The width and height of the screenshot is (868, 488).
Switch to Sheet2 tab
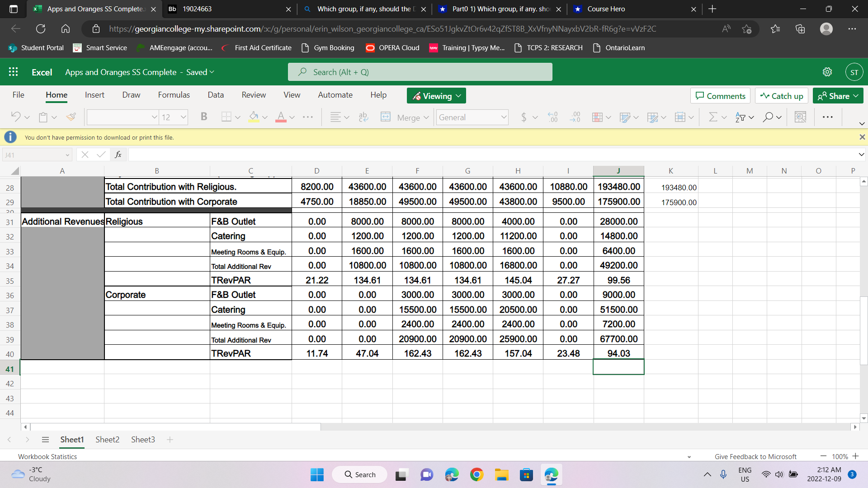[107, 439]
